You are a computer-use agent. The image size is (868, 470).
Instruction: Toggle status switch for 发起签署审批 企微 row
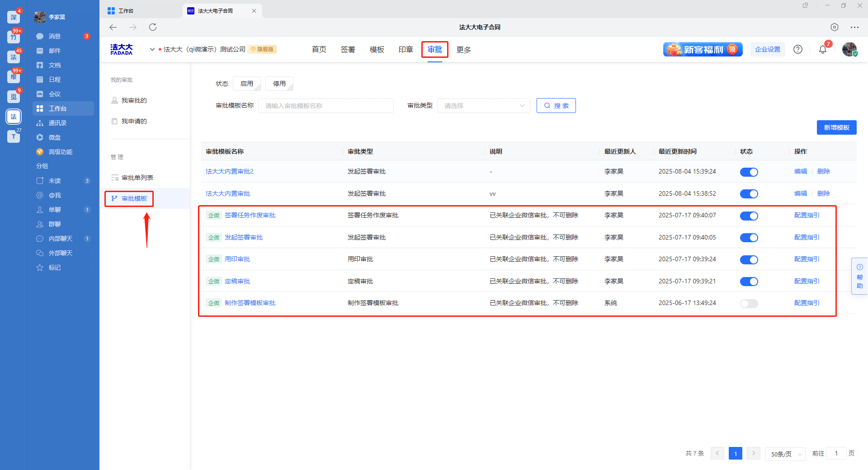pos(749,238)
